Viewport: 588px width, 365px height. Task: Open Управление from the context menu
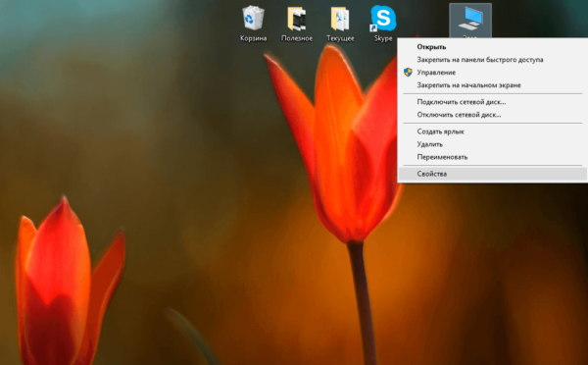436,73
